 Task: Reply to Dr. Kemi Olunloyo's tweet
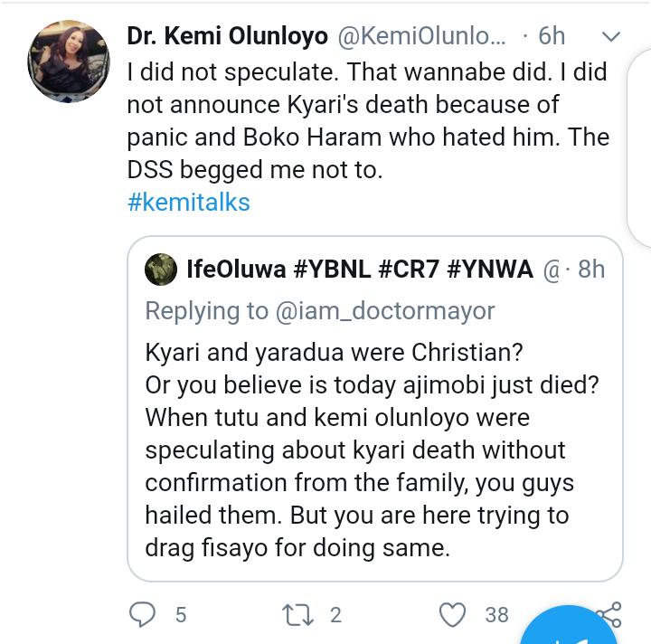coord(144,615)
